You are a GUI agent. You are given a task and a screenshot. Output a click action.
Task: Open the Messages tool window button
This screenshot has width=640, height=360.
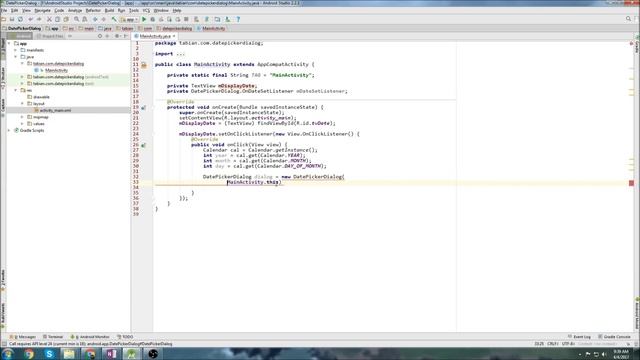pyautogui.click(x=23, y=337)
